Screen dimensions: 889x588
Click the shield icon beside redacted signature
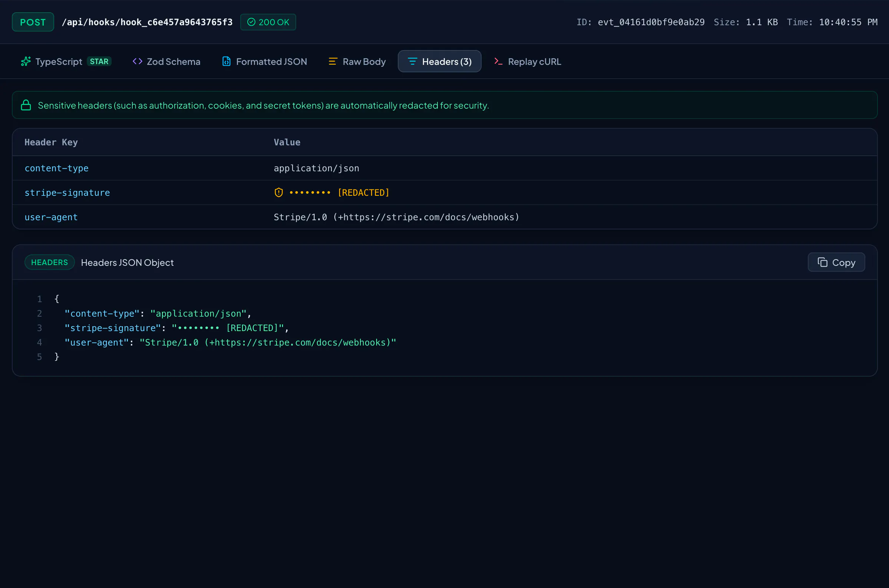pyautogui.click(x=278, y=193)
